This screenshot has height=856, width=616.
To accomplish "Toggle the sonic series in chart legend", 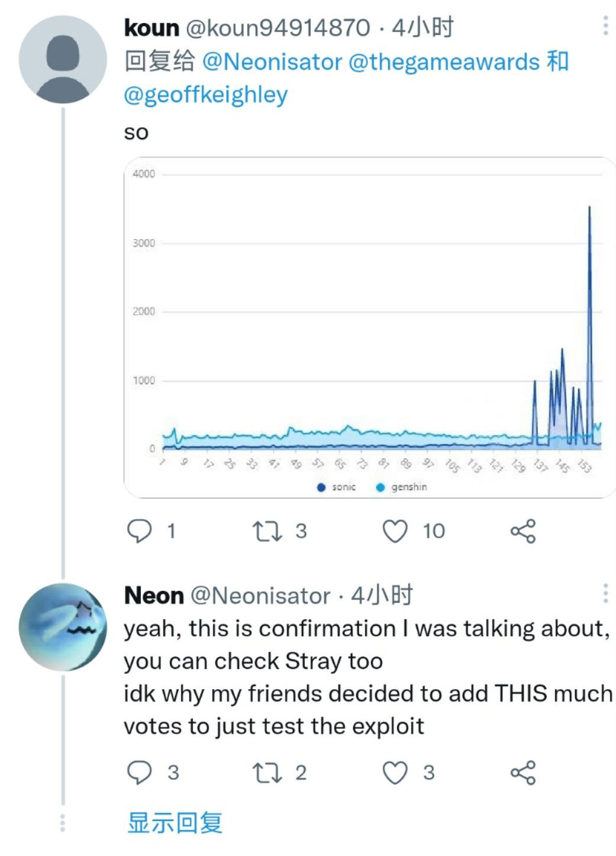I will tap(337, 487).
